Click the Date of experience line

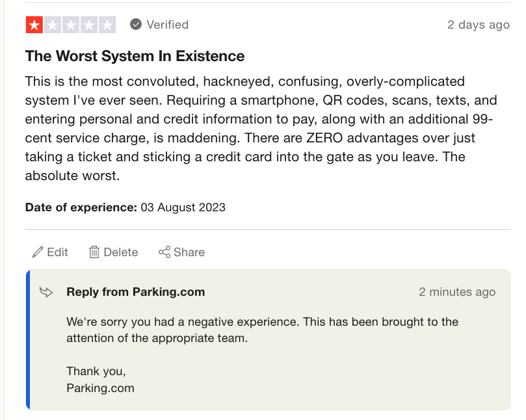coord(125,207)
